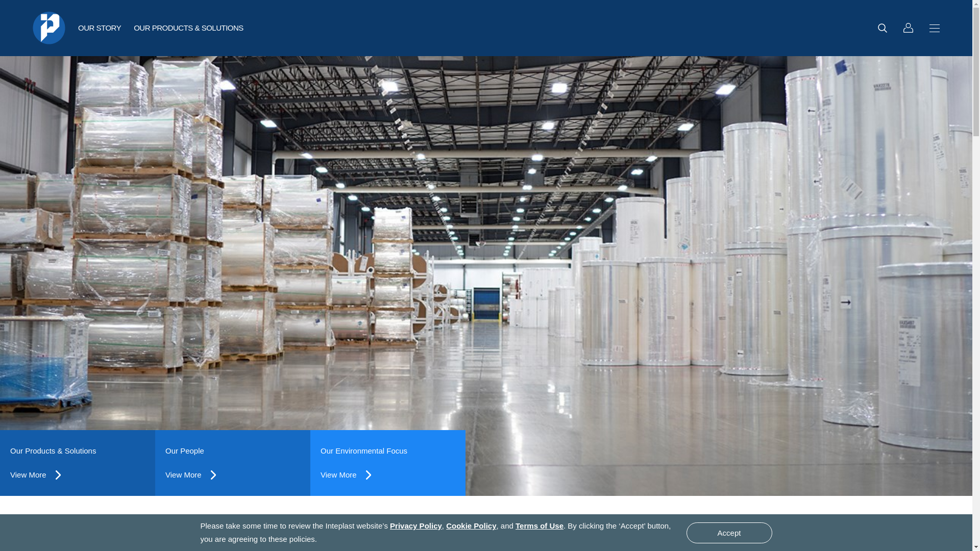Click chevron arrow under Our Products & Solutions
The height and width of the screenshot is (551, 980).
[x=58, y=475]
